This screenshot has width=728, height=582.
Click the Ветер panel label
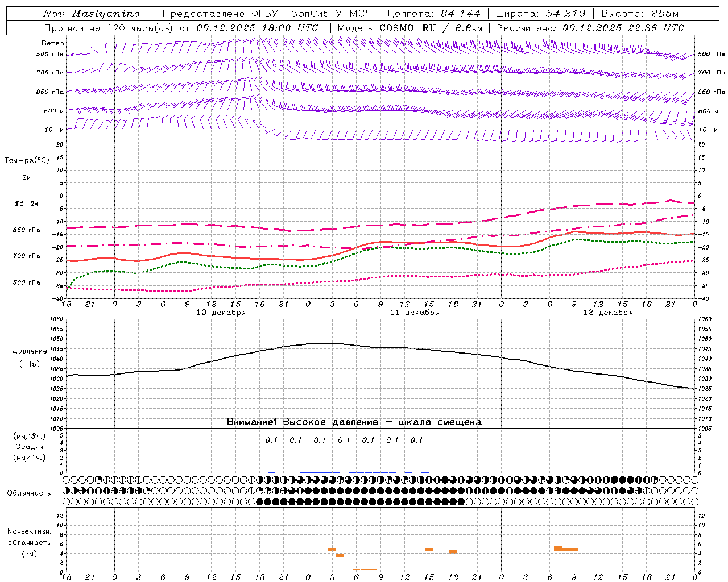[x=53, y=43]
